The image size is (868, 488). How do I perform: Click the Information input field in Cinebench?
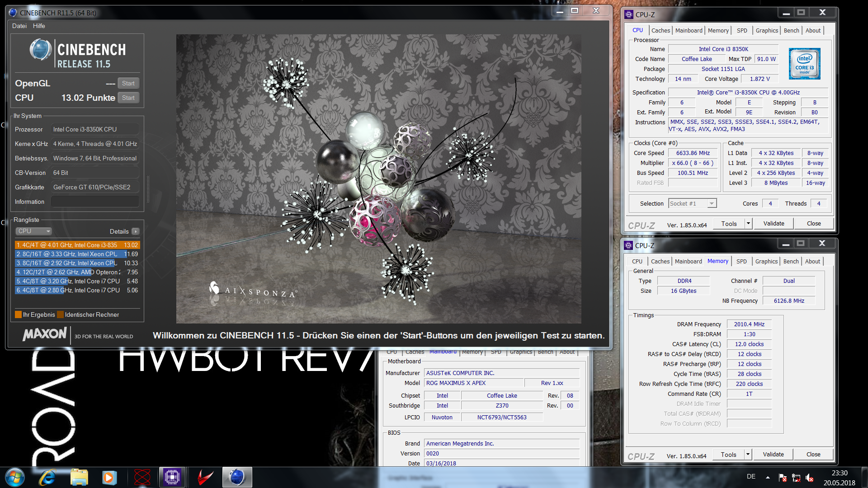click(x=95, y=202)
